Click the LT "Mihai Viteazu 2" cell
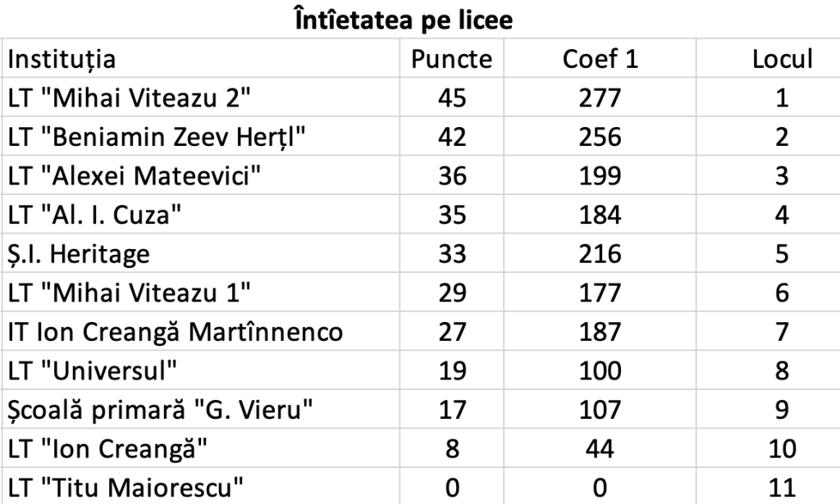 tap(129, 98)
